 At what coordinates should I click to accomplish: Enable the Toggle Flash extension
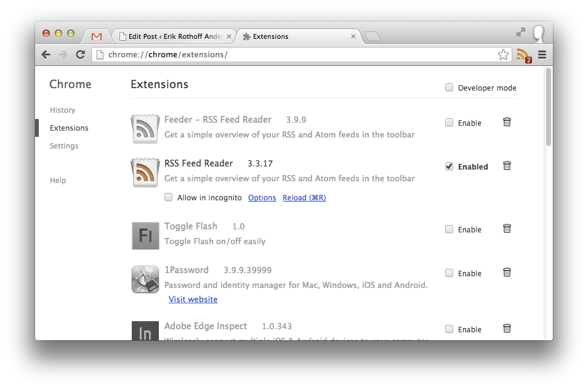coord(449,229)
